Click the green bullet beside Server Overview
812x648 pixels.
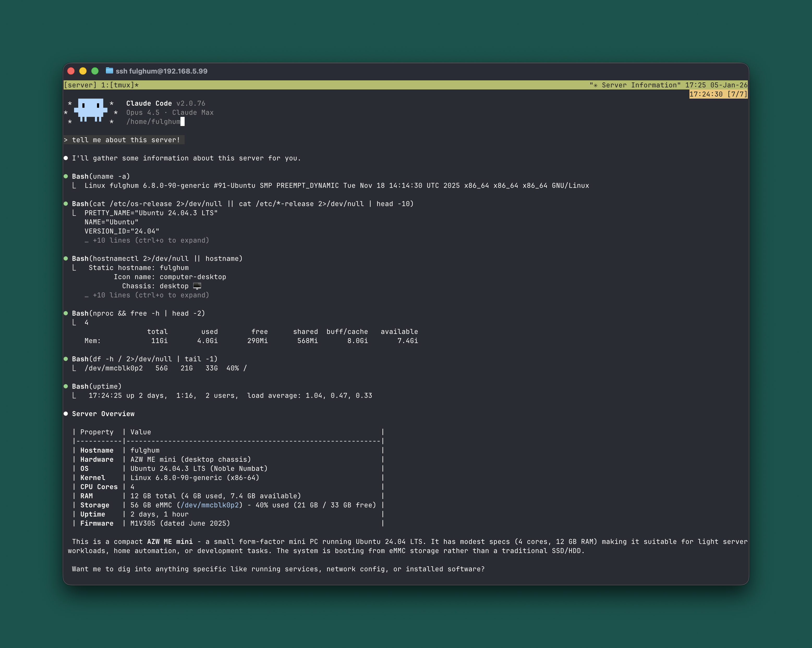66,413
